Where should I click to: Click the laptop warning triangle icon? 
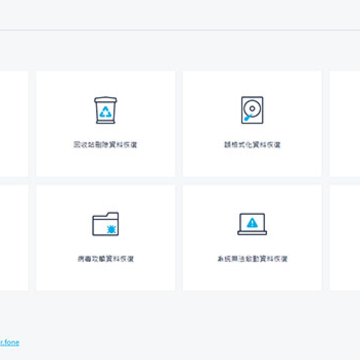click(x=252, y=224)
